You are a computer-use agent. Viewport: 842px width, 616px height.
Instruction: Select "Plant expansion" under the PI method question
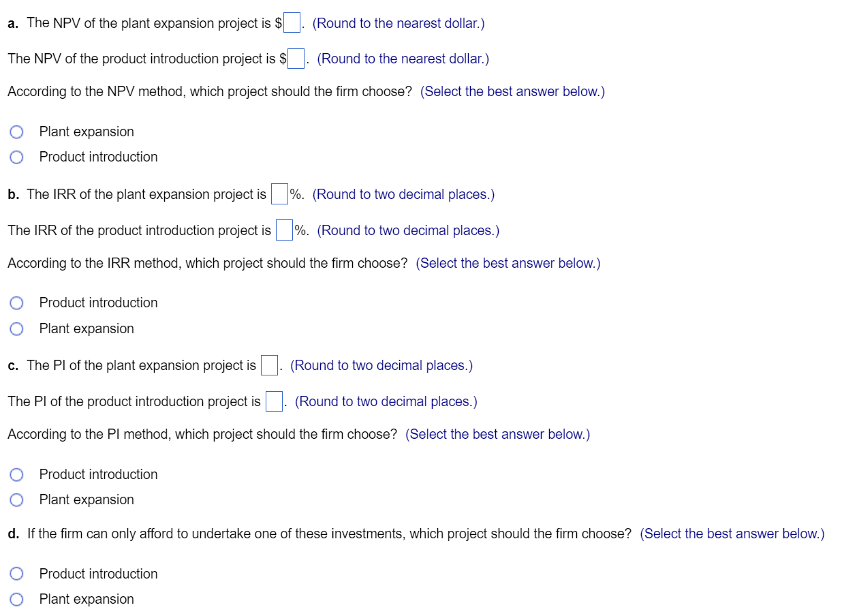point(16,499)
